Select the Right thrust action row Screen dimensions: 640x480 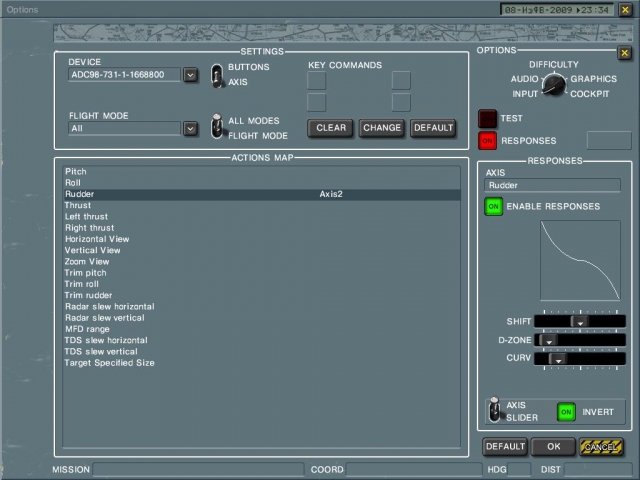[x=262, y=228]
